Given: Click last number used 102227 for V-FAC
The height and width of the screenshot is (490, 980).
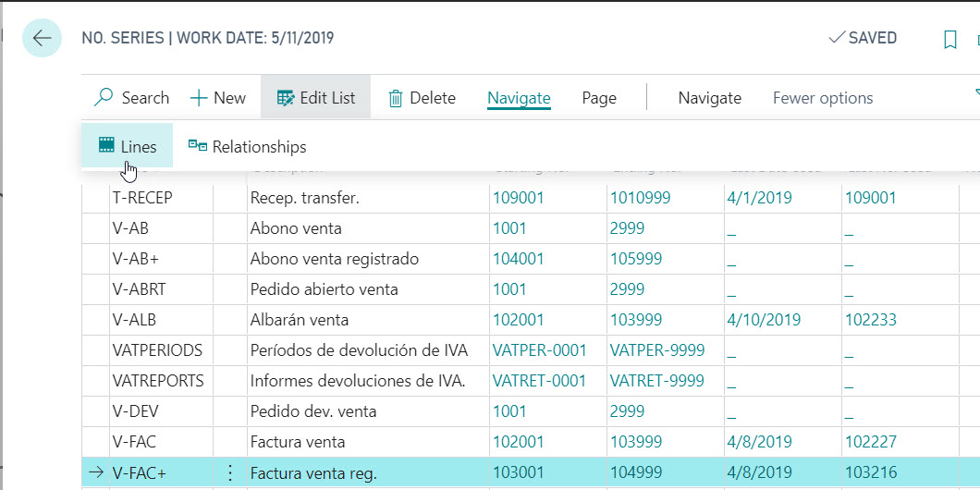Looking at the screenshot, I should point(870,442).
